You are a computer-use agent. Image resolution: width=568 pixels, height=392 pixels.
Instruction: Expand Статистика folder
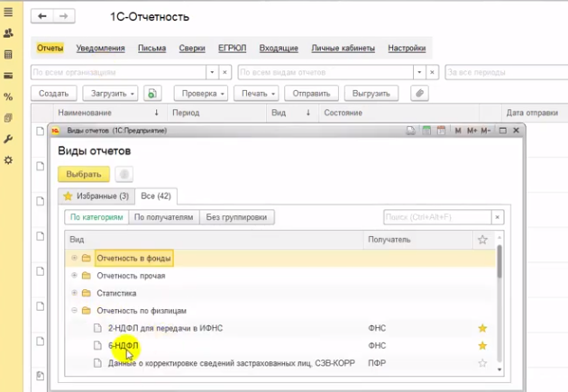pyautogui.click(x=74, y=293)
